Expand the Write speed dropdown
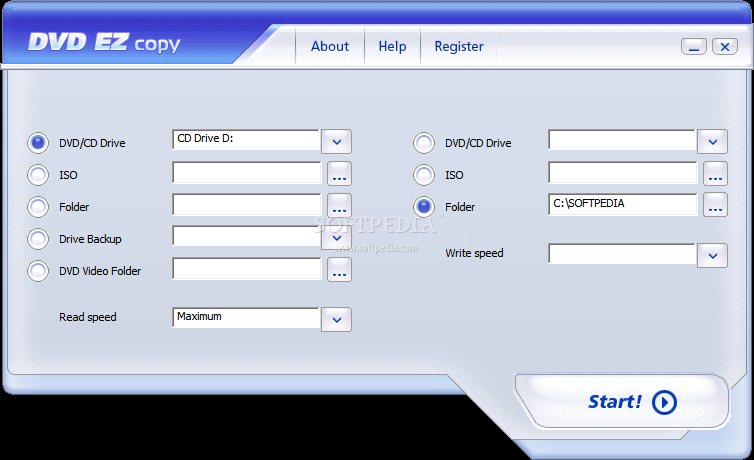This screenshot has width=754, height=460. (x=713, y=256)
